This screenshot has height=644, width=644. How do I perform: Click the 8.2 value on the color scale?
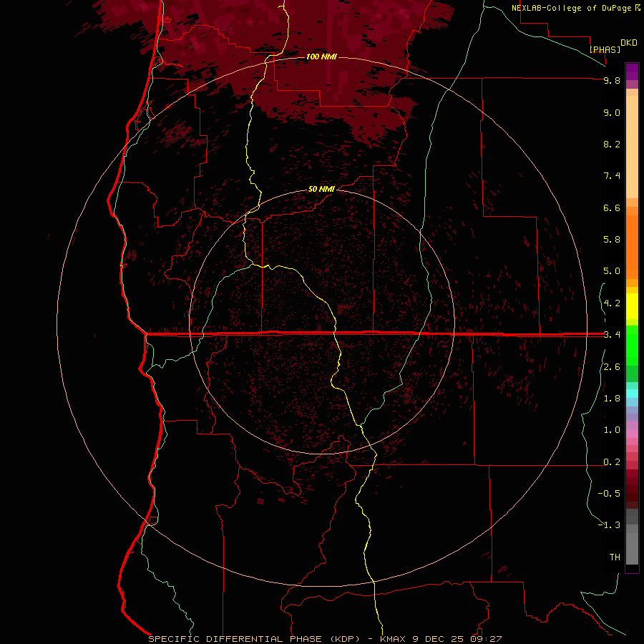pyautogui.click(x=612, y=144)
